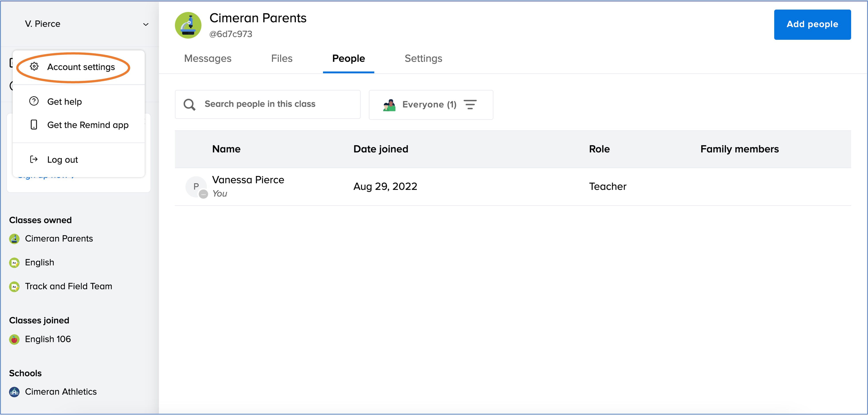This screenshot has width=868, height=415.
Task: Click the Teacher role cell
Action: pyautogui.click(x=607, y=186)
